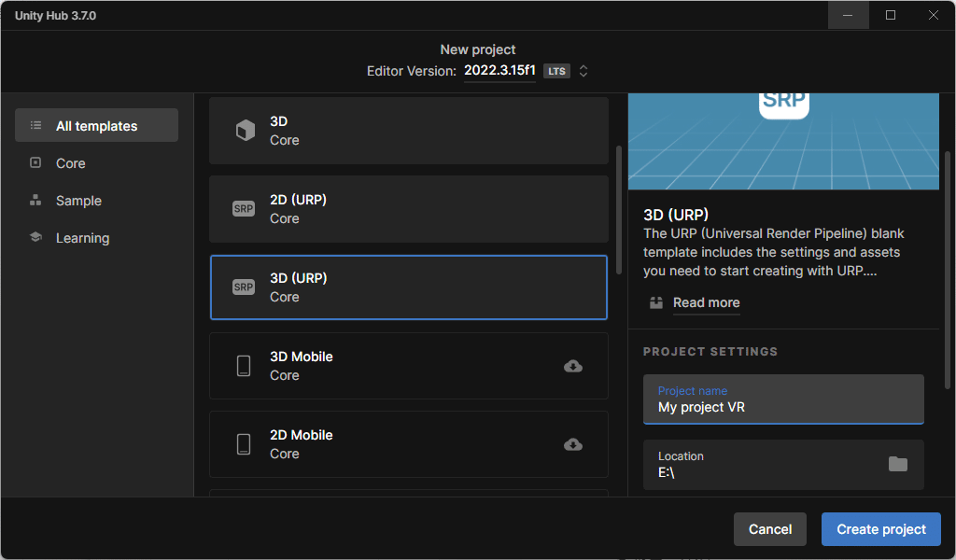Screen dimensions: 956x560
Task: Download the 2D Mobile template
Action: pyautogui.click(x=573, y=444)
